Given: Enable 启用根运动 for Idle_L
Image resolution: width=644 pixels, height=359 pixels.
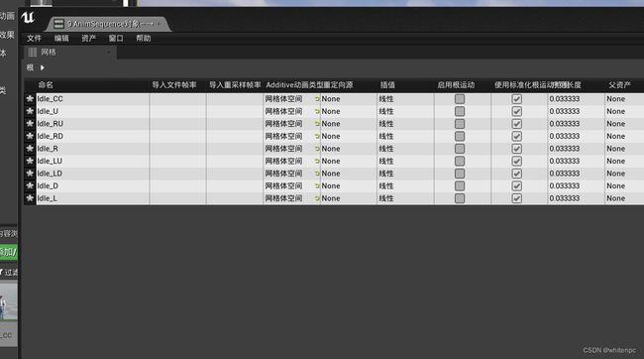Looking at the screenshot, I should 460,198.
